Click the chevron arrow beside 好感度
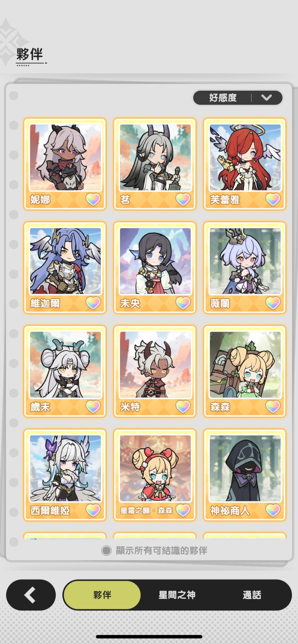Screen dimensions: 298x644 267,98
